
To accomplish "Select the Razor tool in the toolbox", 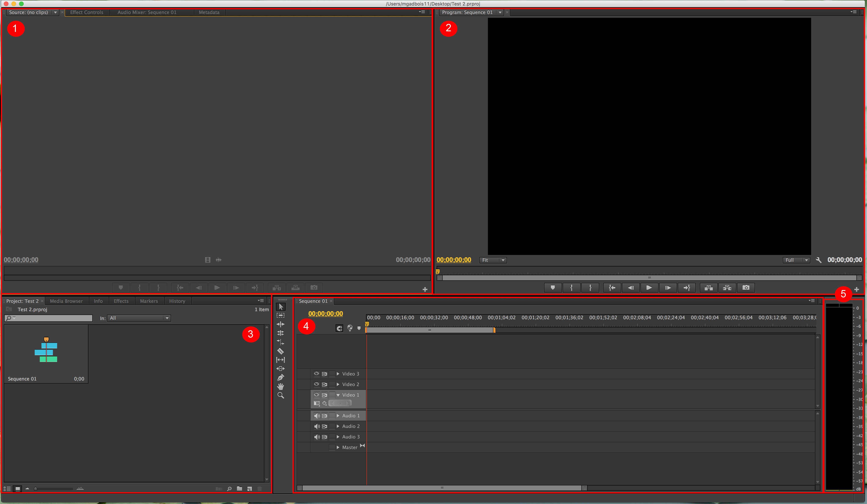I will tap(280, 351).
